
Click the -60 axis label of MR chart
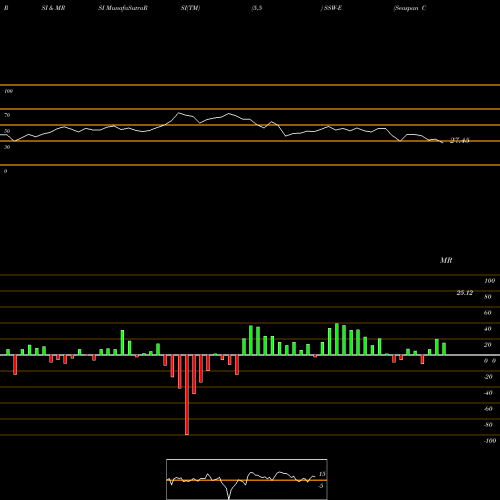coord(488,409)
